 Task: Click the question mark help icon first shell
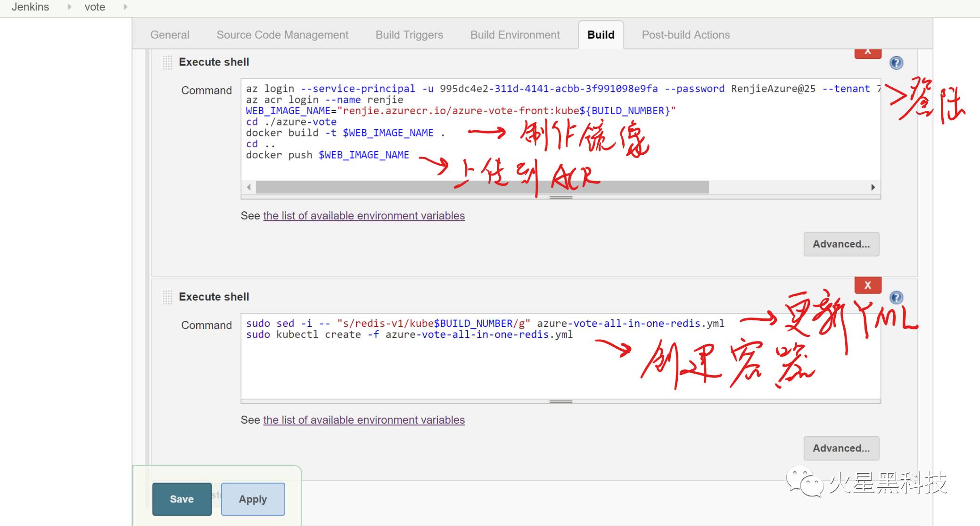[x=896, y=62]
